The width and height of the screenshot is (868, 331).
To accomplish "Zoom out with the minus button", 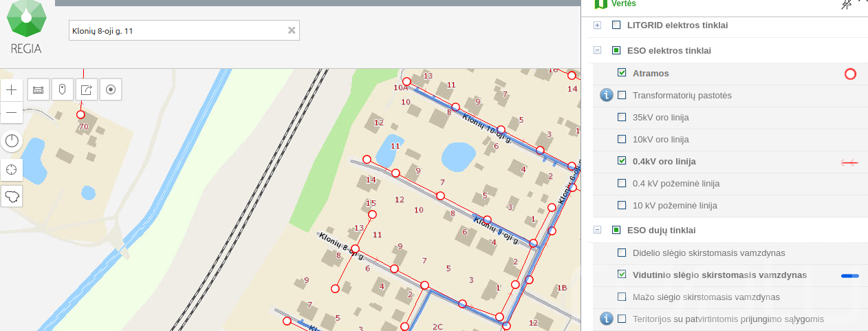I will (12, 112).
